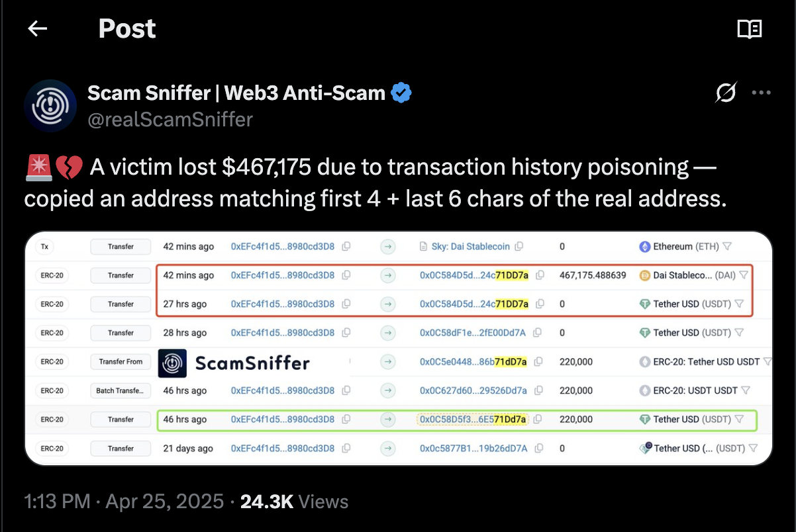Click the green transfer direction arrow in the top row

pyautogui.click(x=387, y=246)
